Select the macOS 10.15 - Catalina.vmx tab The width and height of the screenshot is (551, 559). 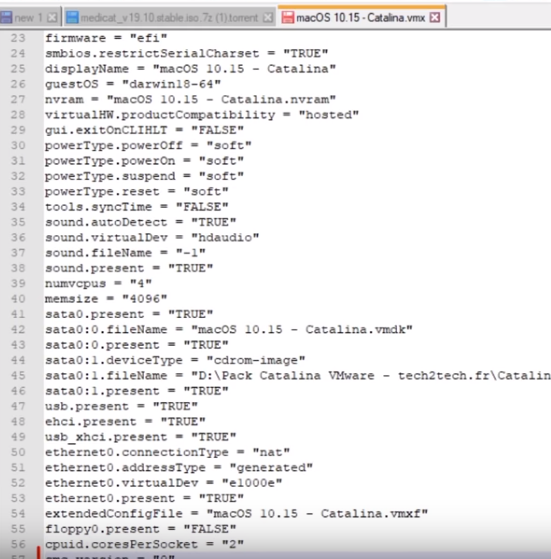360,17
